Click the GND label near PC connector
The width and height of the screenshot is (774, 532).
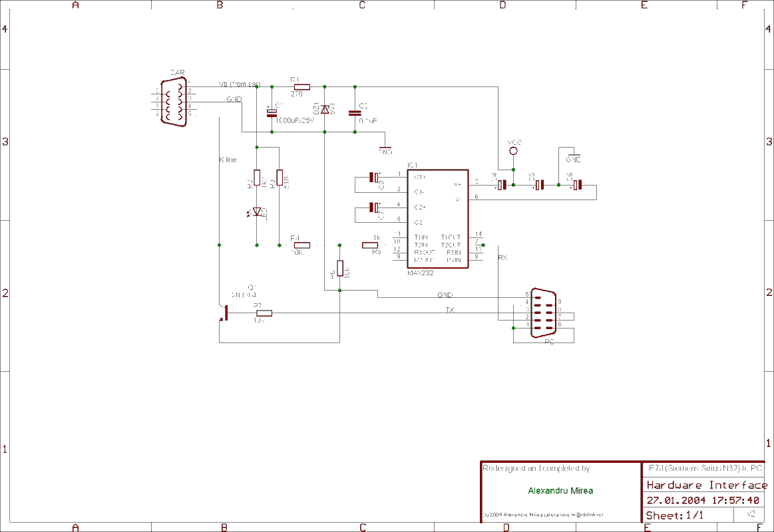tap(445, 295)
